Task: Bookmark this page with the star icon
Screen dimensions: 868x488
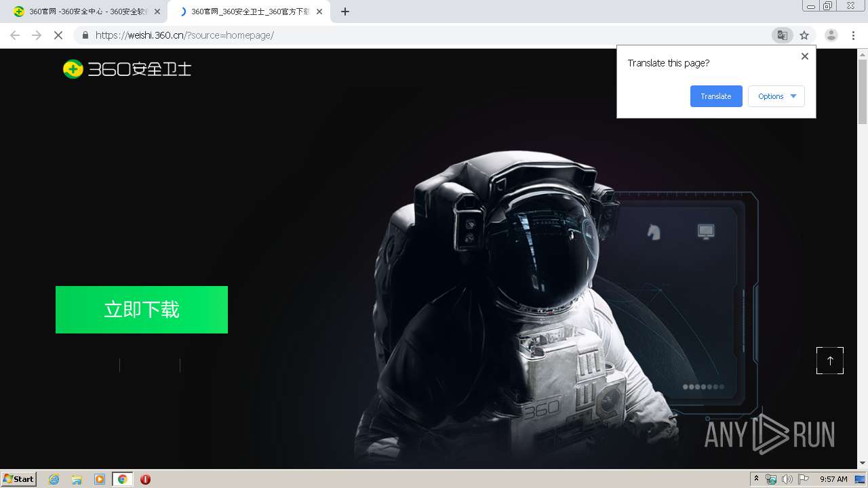Action: tap(804, 35)
